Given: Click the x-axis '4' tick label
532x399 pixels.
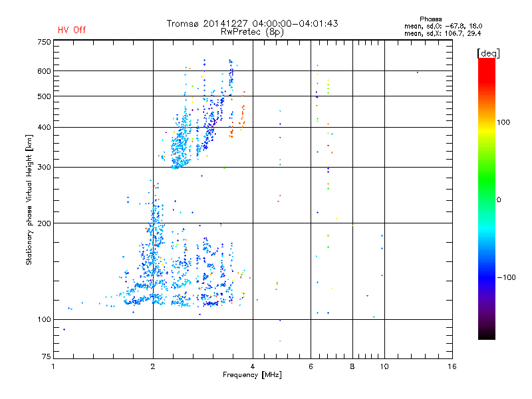Looking at the screenshot, I should (253, 366).
